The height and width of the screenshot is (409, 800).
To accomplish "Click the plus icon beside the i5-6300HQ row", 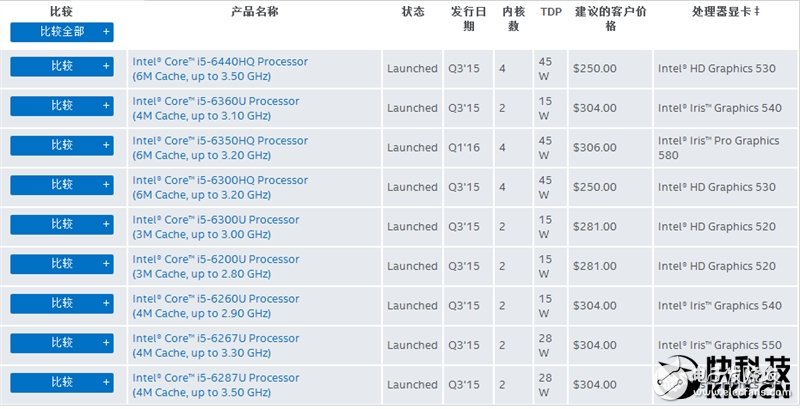I will point(106,185).
